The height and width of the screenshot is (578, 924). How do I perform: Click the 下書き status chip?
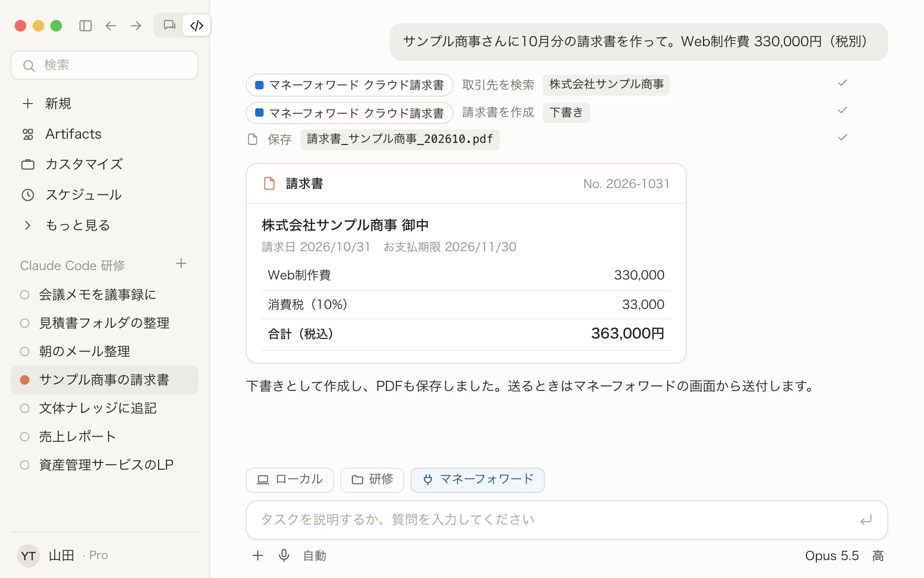tap(566, 112)
